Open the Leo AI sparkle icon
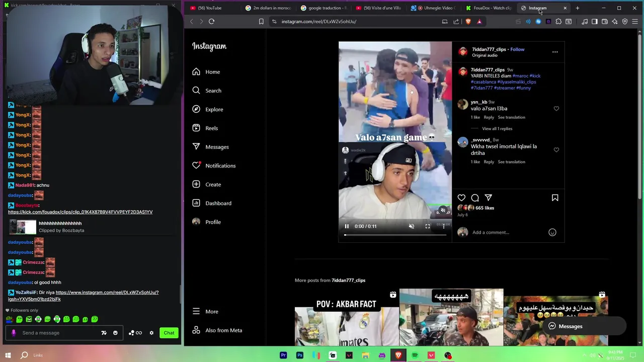The width and height of the screenshot is (644, 362). coord(615,22)
